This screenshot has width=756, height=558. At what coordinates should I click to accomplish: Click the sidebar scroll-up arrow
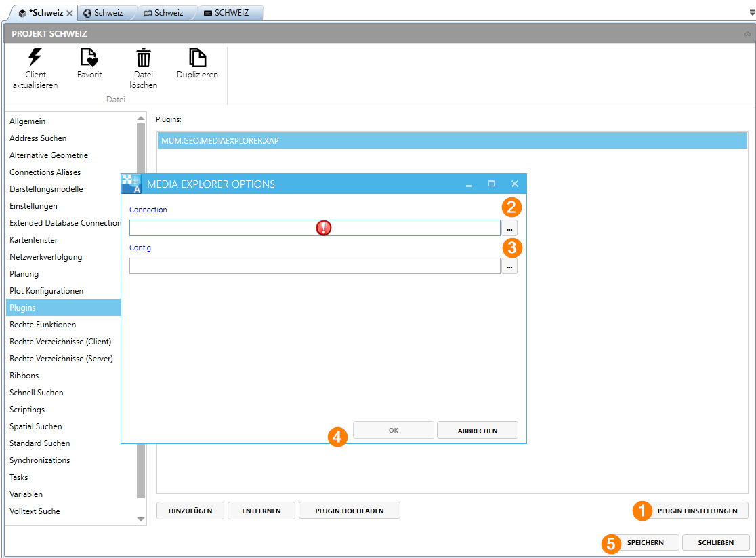[x=141, y=118]
